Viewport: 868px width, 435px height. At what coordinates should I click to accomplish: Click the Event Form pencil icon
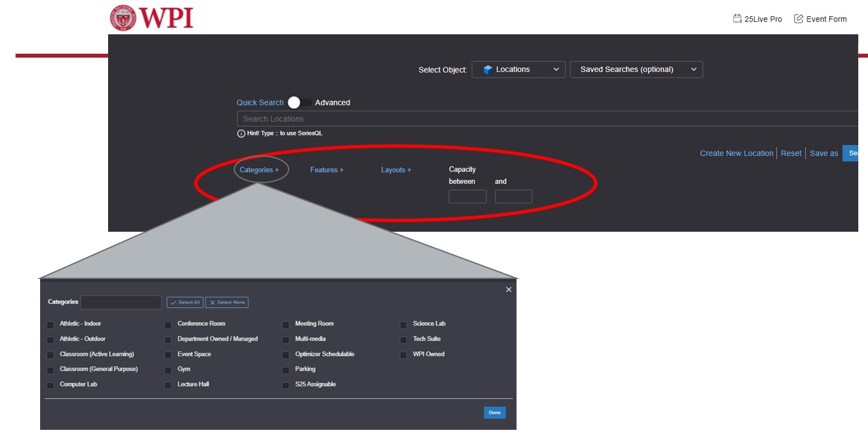pyautogui.click(x=798, y=19)
